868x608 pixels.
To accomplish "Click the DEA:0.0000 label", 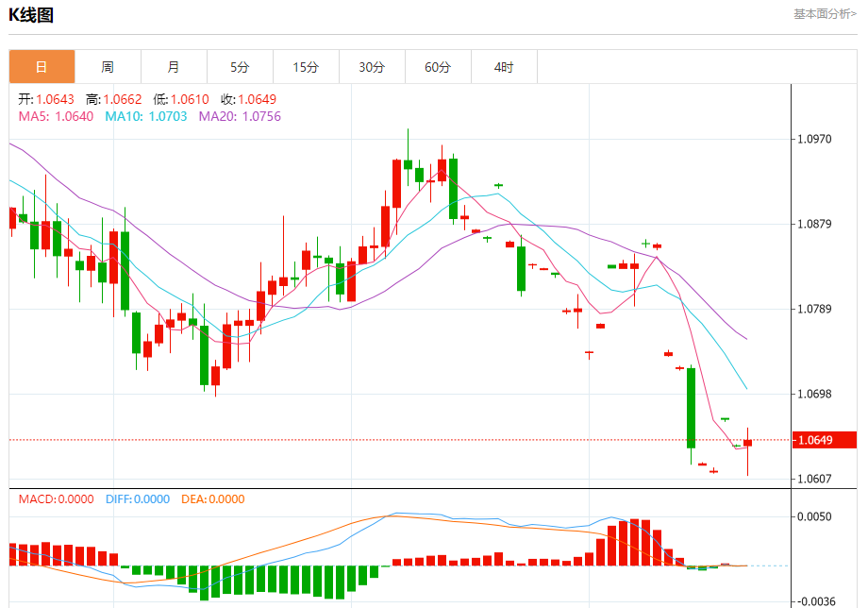I will (213, 498).
